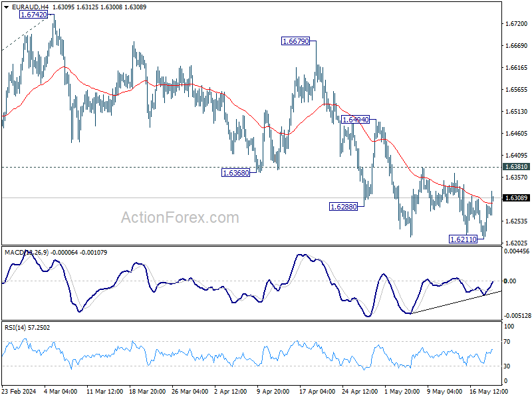
Task: Select the 1.66690 price axis value
Action: pyautogui.click(x=517, y=45)
